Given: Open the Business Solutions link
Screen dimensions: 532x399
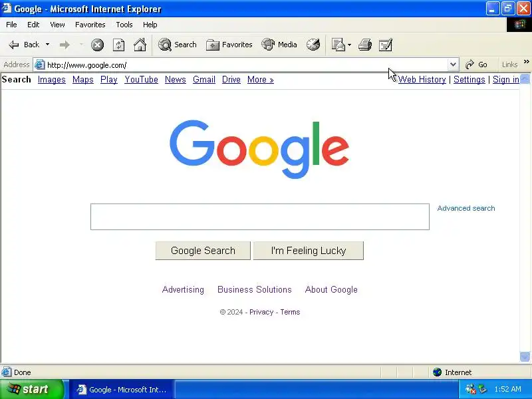Looking at the screenshot, I should (x=255, y=289).
